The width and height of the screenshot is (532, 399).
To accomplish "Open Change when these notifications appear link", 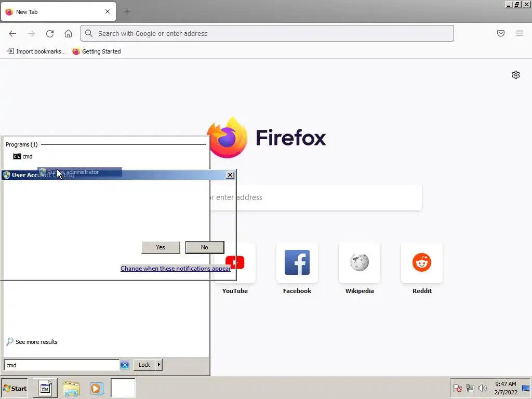I will [176, 269].
